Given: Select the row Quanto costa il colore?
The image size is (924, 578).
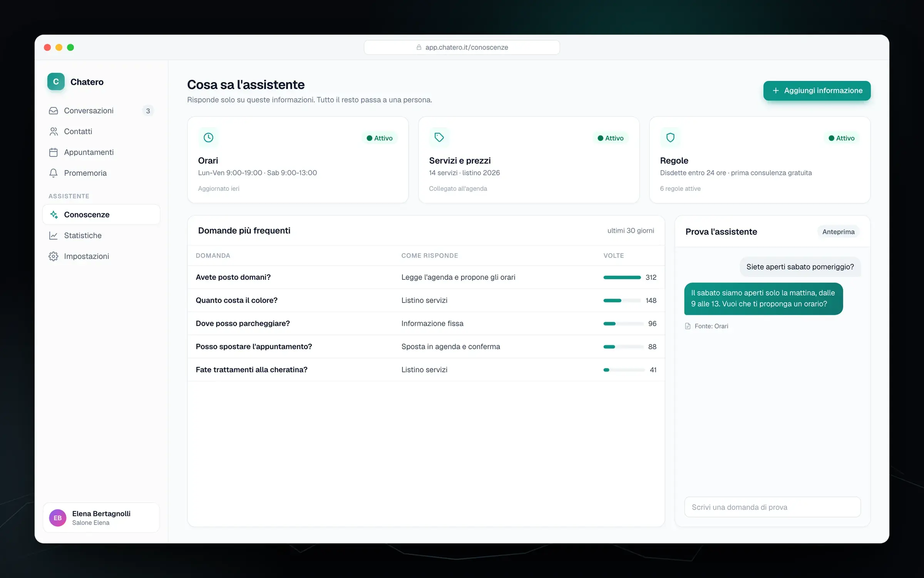Looking at the screenshot, I should click(426, 301).
